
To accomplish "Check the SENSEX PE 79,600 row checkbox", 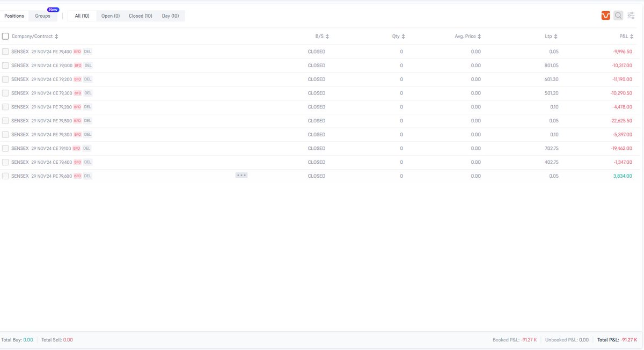I will [5, 176].
